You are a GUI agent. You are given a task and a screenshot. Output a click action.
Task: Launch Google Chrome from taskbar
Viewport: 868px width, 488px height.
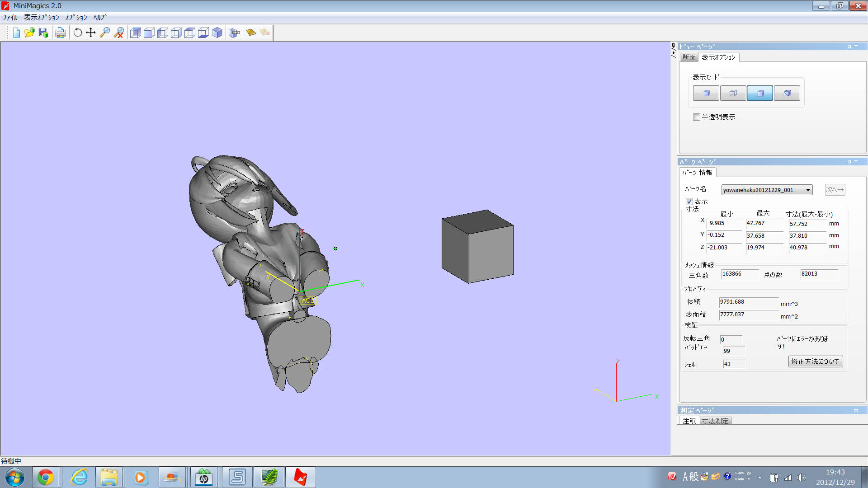tap(45, 477)
